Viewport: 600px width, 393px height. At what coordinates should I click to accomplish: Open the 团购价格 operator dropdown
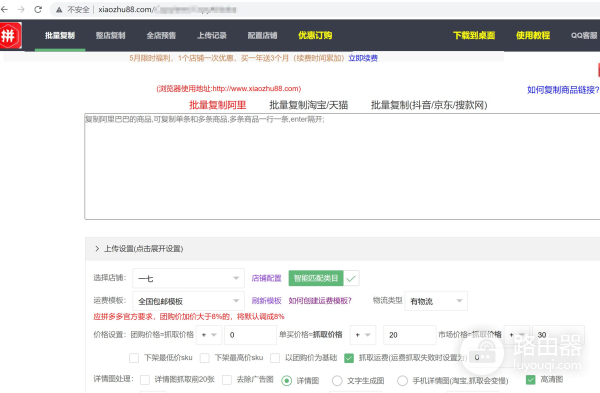(209, 335)
